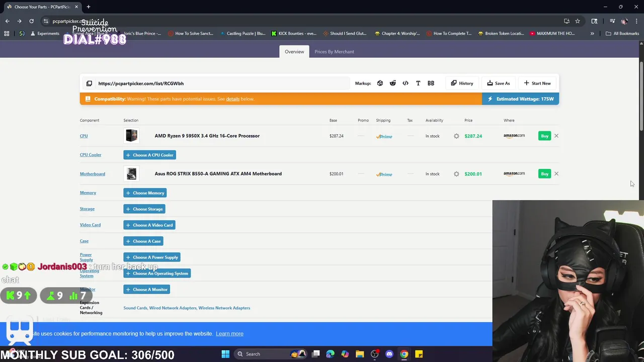Image resolution: width=644 pixels, height=362 pixels.
Task: Click the list URL field
Action: pos(223,83)
